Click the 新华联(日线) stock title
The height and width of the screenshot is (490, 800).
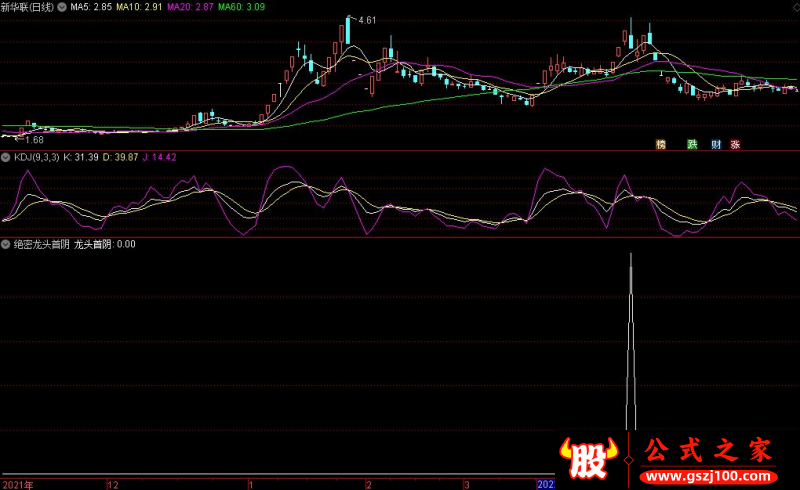[x=28, y=7]
